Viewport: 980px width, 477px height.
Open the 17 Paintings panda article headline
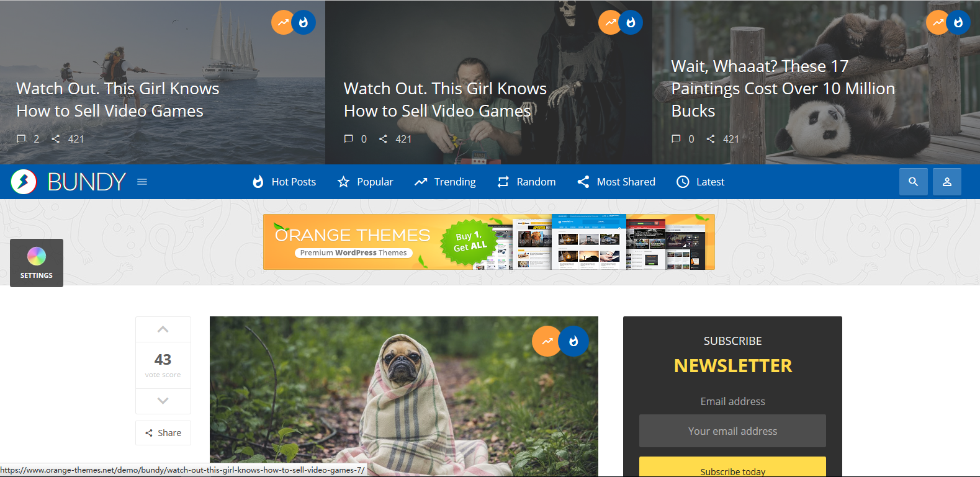click(x=783, y=89)
